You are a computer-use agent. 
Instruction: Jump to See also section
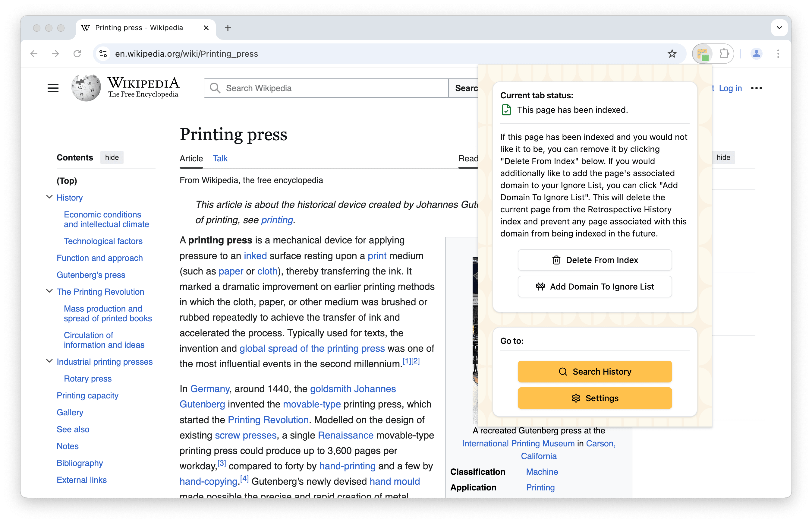(x=73, y=429)
